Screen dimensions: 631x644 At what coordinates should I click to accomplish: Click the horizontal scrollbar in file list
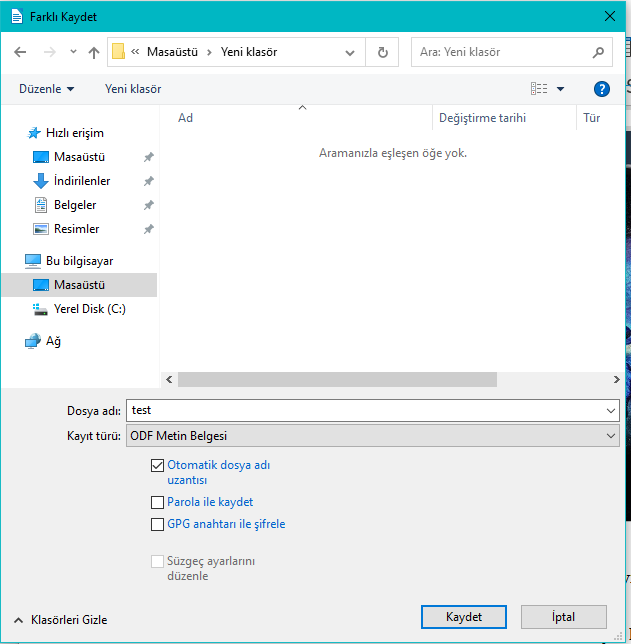(x=337, y=380)
